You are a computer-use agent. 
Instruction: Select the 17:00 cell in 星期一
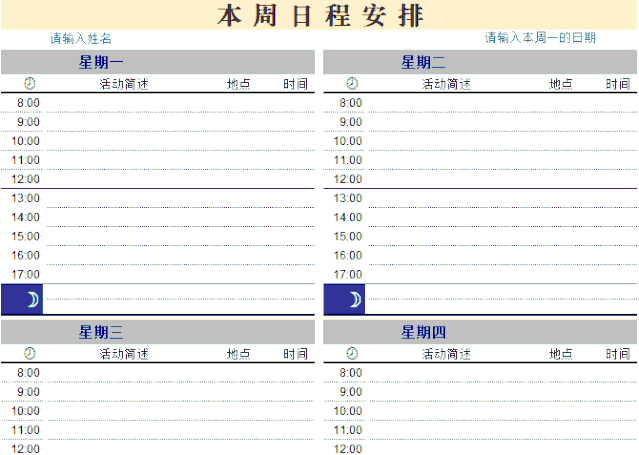coord(25,274)
